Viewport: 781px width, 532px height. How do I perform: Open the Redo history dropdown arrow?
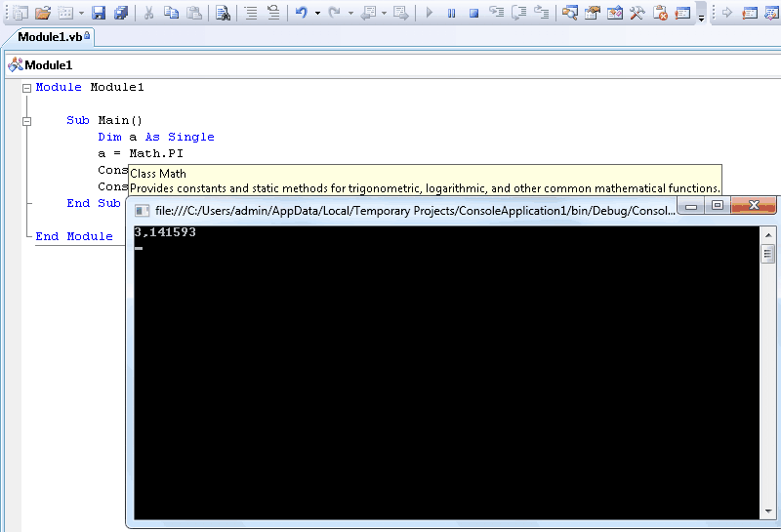pos(350,13)
